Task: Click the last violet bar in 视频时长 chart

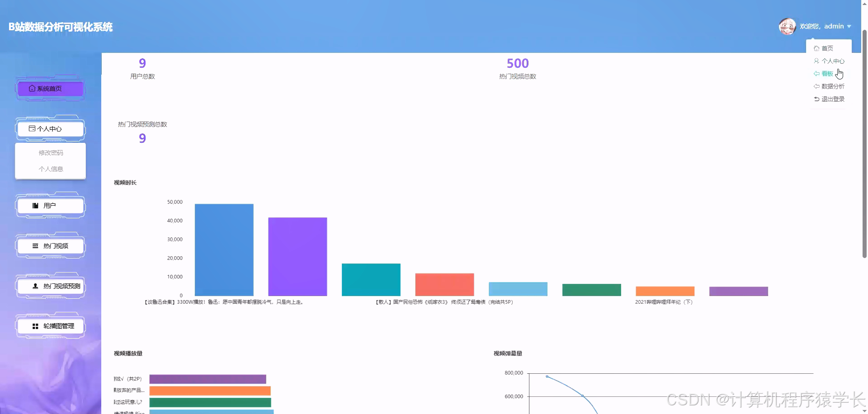Action: (739, 292)
